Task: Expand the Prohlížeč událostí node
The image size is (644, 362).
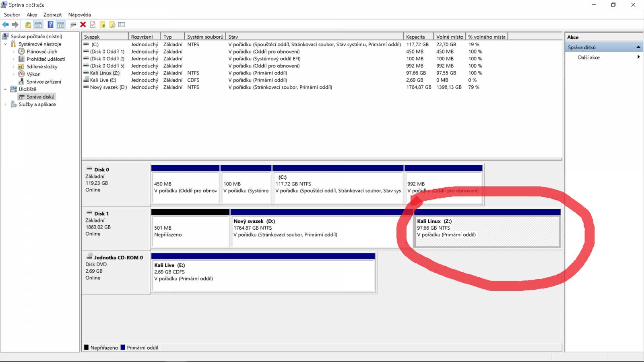Action: click(13, 59)
